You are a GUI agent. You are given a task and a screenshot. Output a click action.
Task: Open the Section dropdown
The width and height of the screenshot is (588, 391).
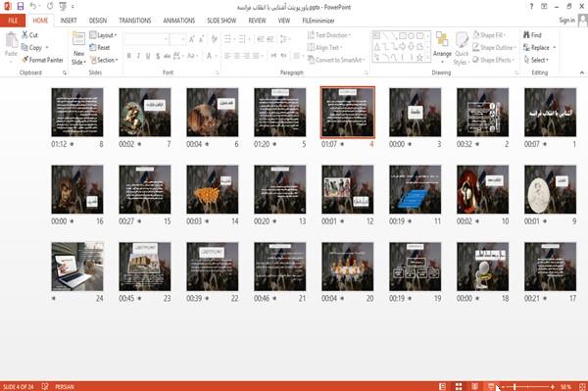[x=104, y=60]
